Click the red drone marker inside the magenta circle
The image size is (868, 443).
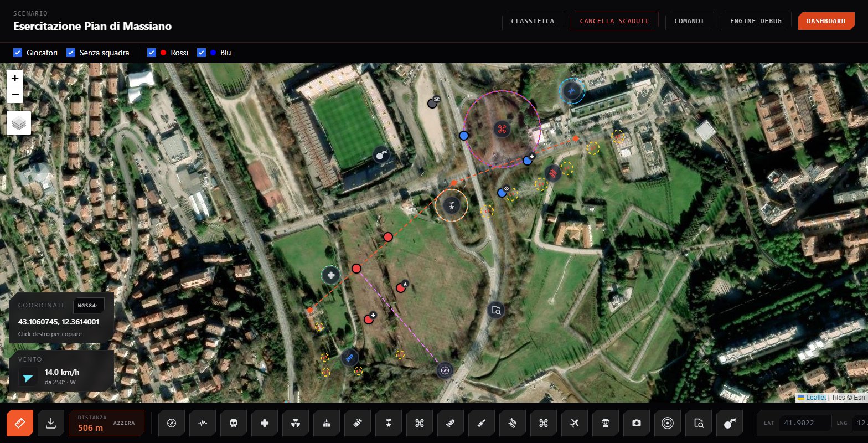tap(502, 129)
